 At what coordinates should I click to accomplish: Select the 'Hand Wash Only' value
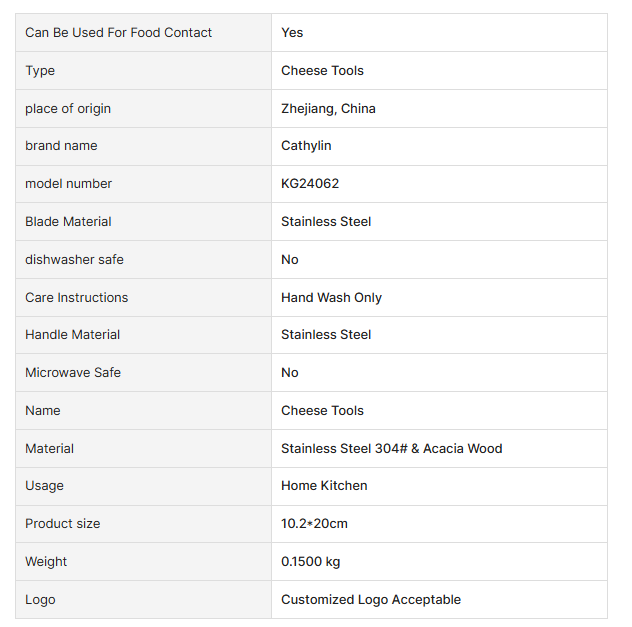tap(331, 297)
